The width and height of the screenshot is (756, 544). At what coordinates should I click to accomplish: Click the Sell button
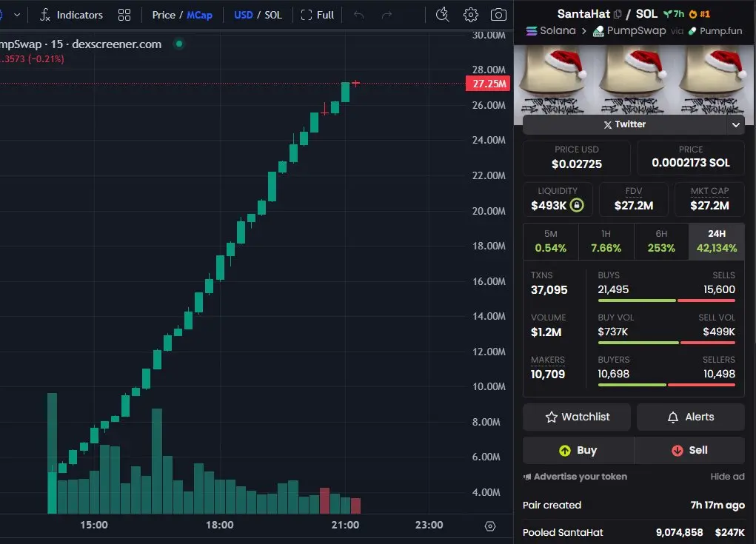coord(689,450)
